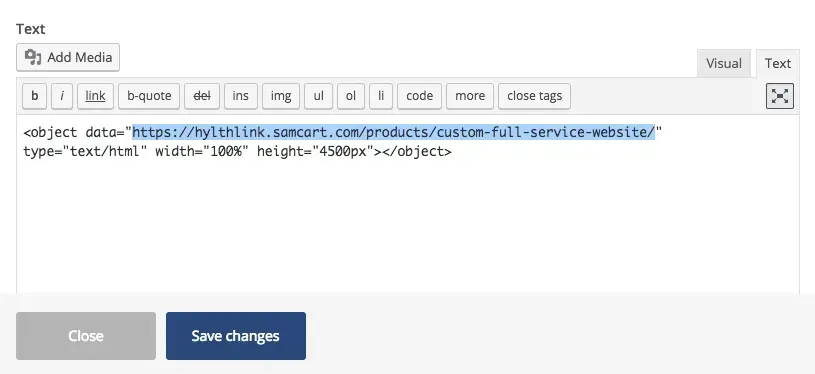Click the code quicktag button
This screenshot has width=815, height=374.
[x=419, y=96]
